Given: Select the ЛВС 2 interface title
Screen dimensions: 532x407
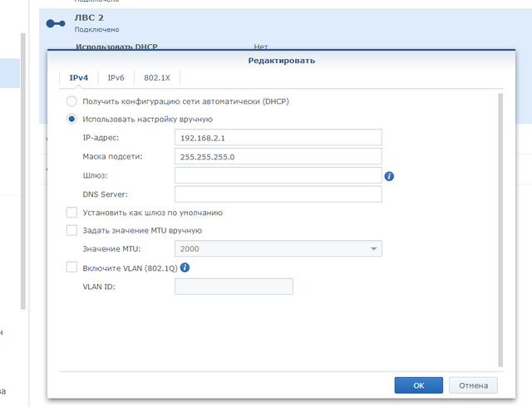Looking at the screenshot, I should [89, 17].
